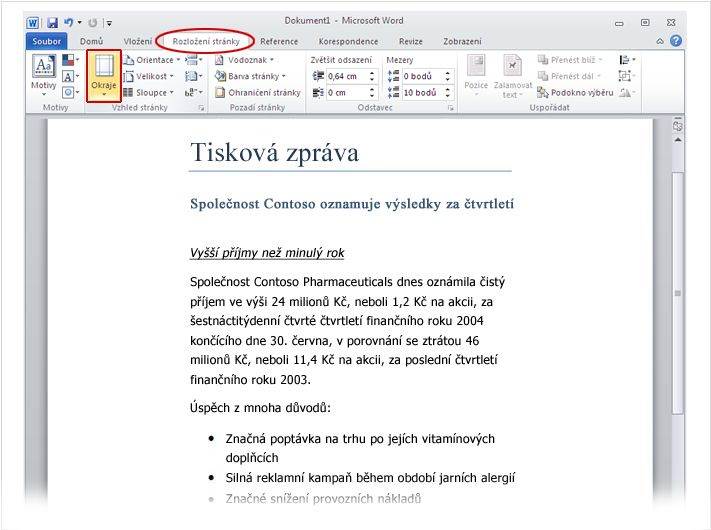This screenshot has height=530, width=711.
Task: Click the heading Tisková zpráva
Action: click(x=274, y=152)
